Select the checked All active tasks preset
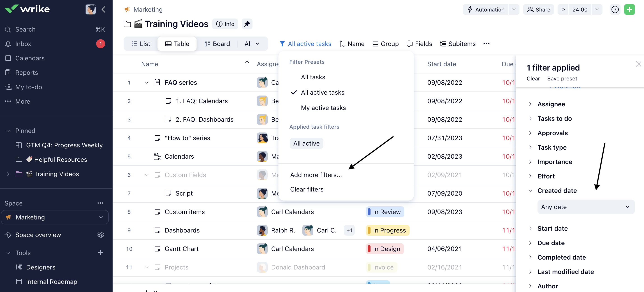 322,92
